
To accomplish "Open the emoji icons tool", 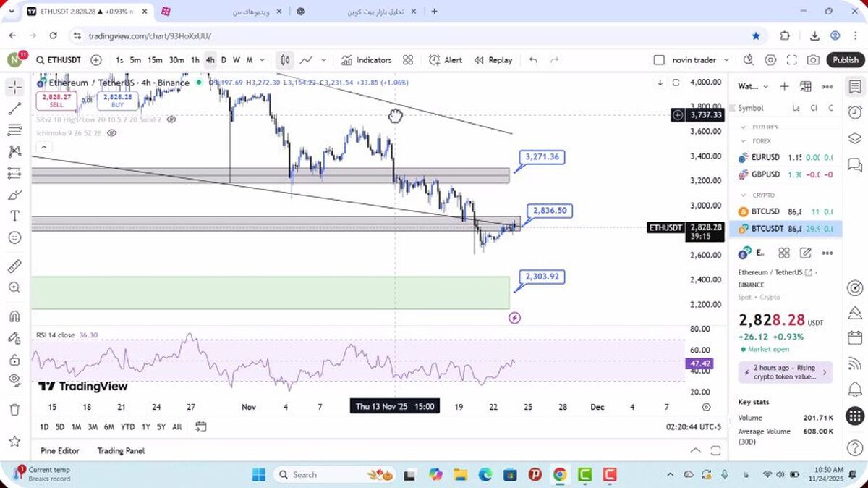I will coord(14,237).
